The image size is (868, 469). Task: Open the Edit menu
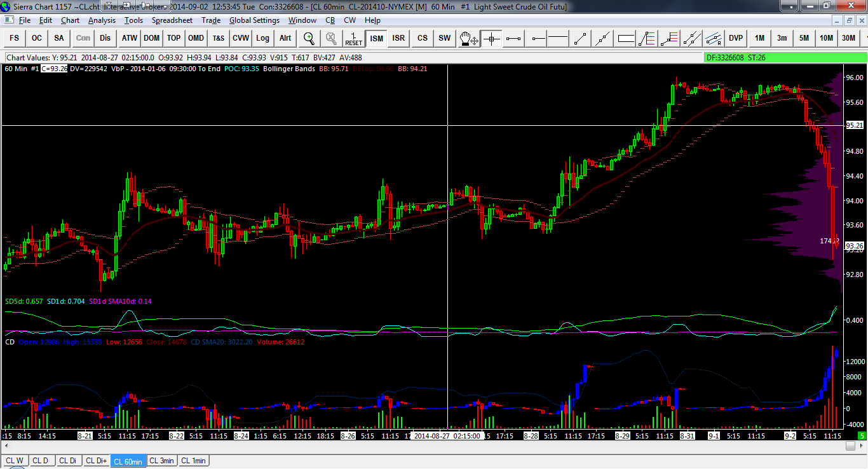pyautogui.click(x=46, y=20)
